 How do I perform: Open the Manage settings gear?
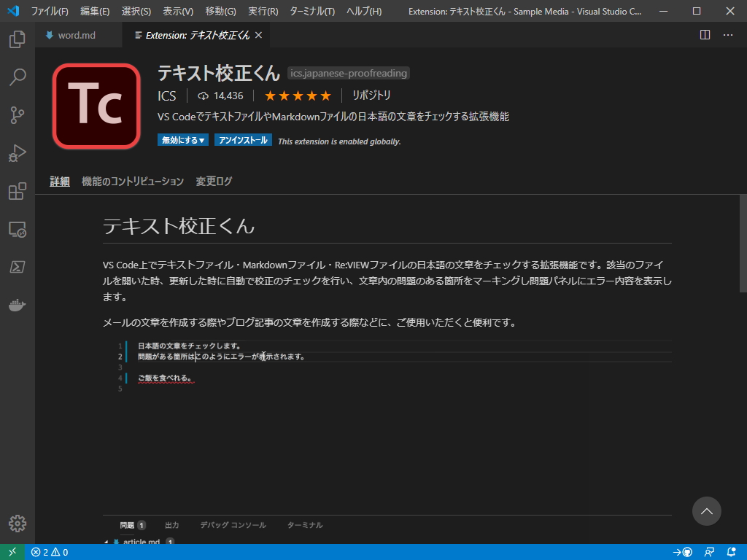(16, 523)
